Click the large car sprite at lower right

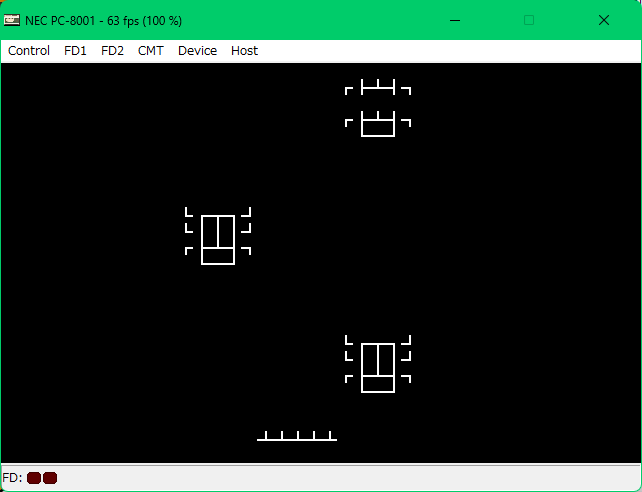378,366
